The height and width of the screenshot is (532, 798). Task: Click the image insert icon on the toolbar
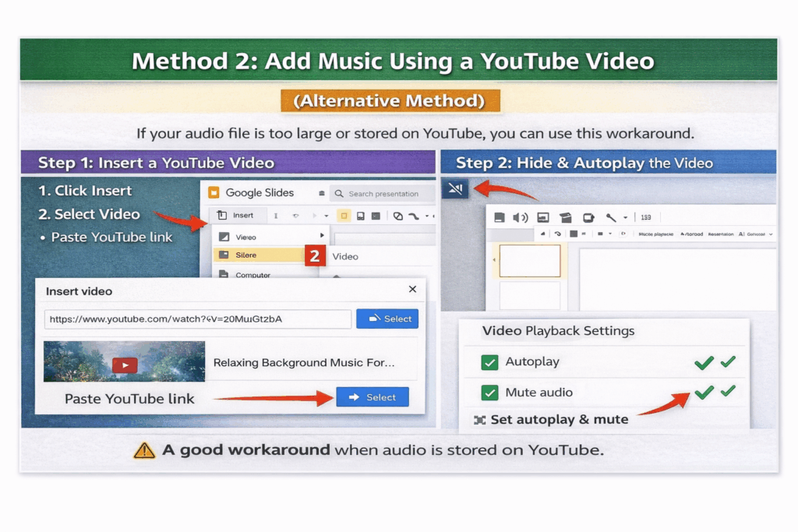click(x=544, y=218)
